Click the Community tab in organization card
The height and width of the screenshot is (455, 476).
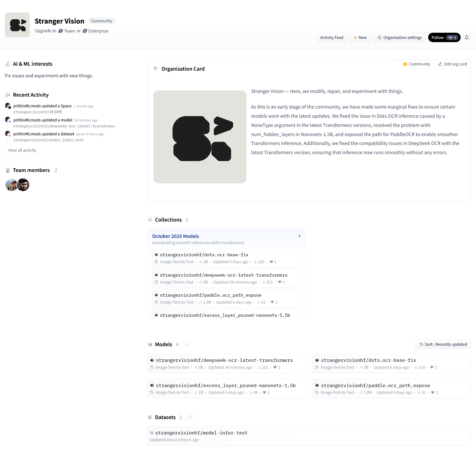coord(416,64)
